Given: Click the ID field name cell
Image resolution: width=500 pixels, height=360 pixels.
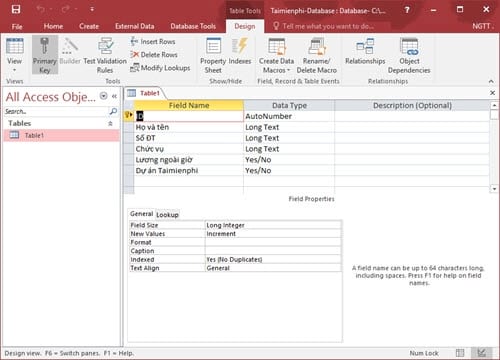Looking at the screenshot, I should (189, 116).
